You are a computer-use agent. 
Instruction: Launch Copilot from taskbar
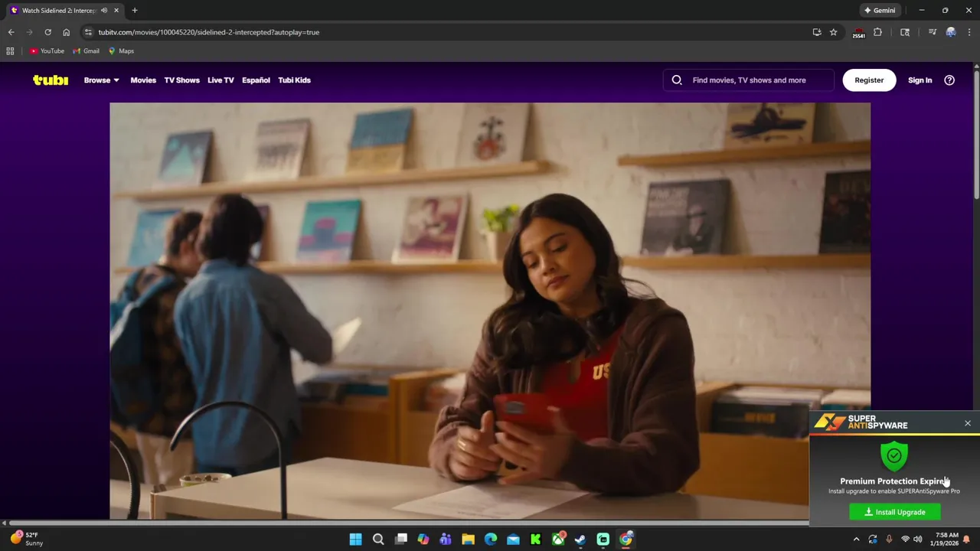pos(423,540)
